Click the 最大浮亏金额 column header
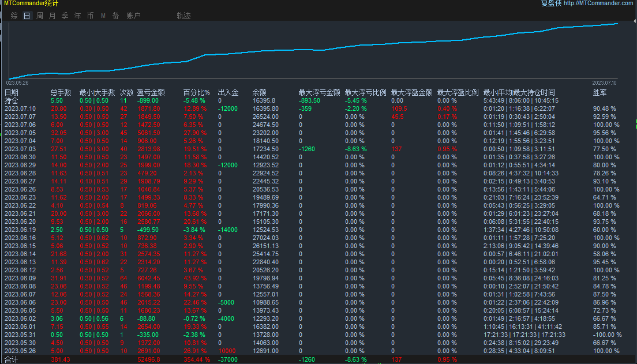 point(319,93)
